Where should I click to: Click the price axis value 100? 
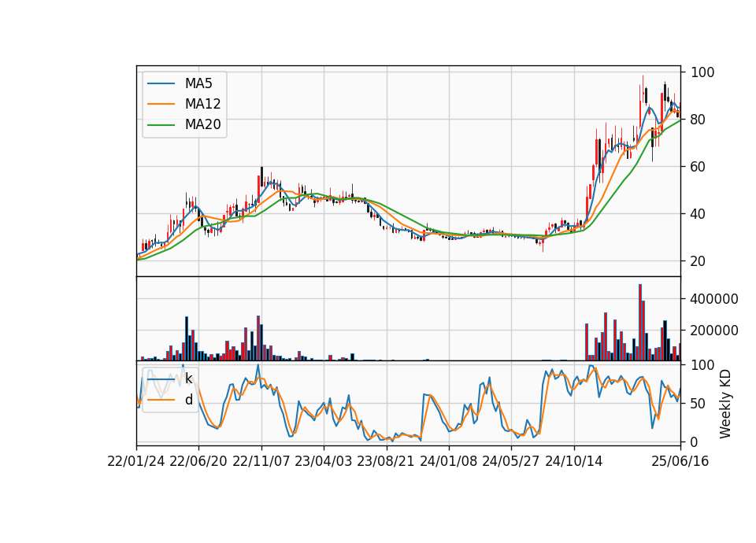point(702,72)
